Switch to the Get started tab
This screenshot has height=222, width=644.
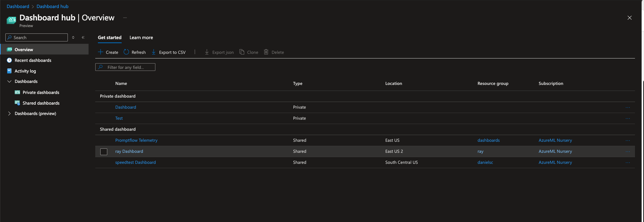110,37
